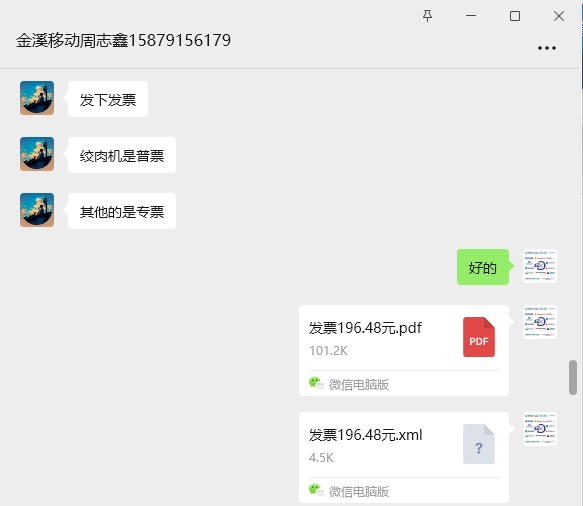Open contact avatar beside 绞肉机是普票 message
Viewport: 583px width, 506px height.
37,154
